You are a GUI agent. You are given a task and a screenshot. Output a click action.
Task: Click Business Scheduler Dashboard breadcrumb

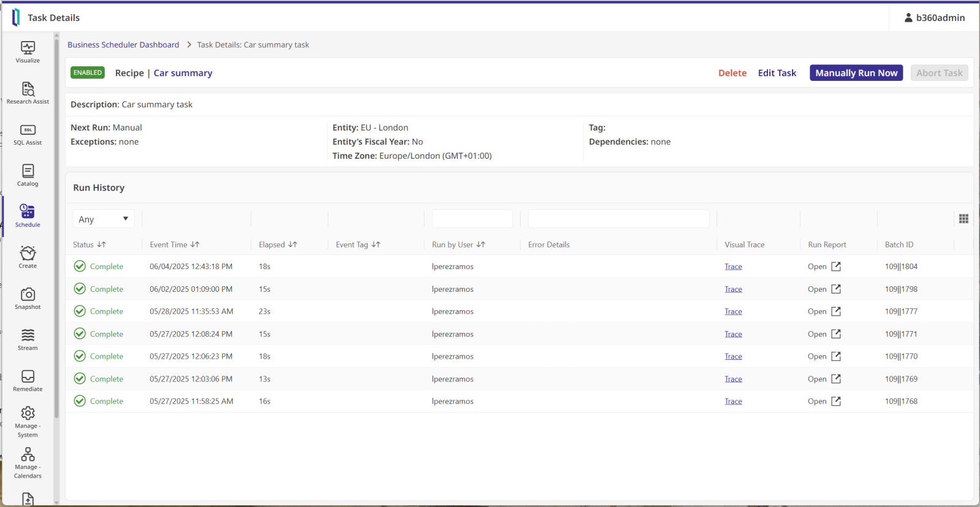pos(123,45)
